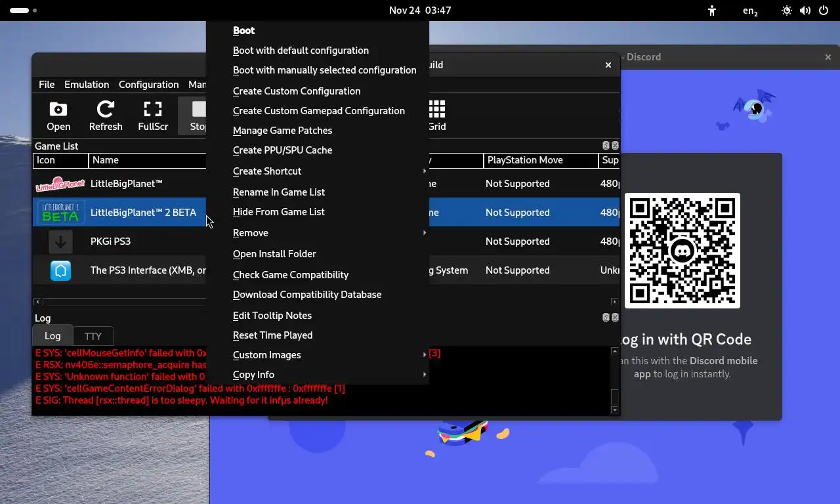Select Open Install Folder
The image size is (840, 504).
tap(318, 254)
